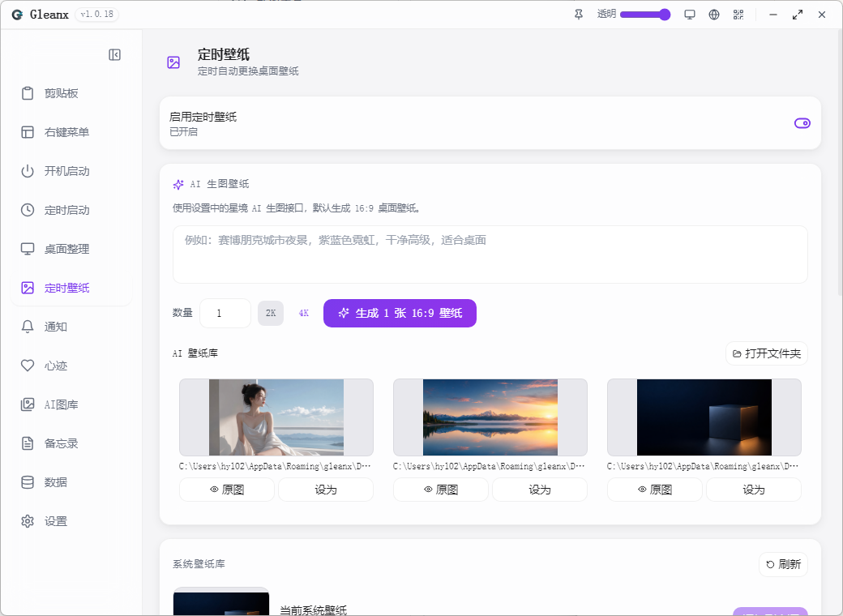The image size is (843, 616).
Task: Adjust the 透明 transparency slider
Action: pos(644,15)
